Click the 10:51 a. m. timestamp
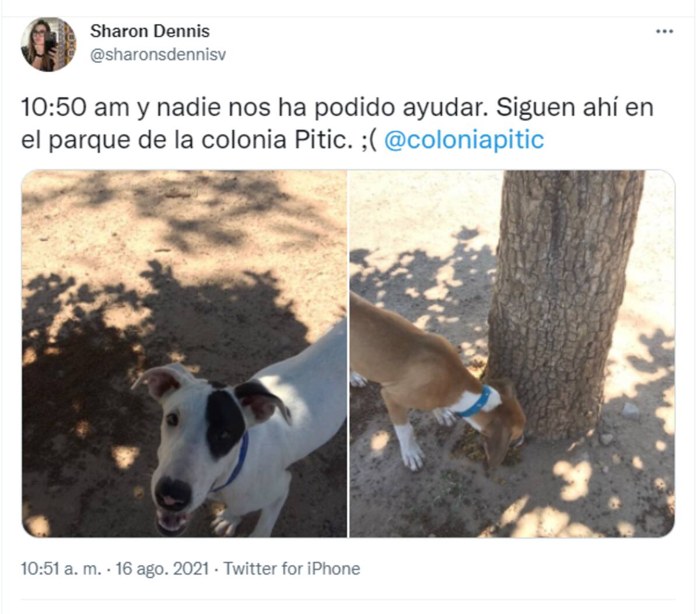Screen dimensions: 700x614 pos(61,569)
